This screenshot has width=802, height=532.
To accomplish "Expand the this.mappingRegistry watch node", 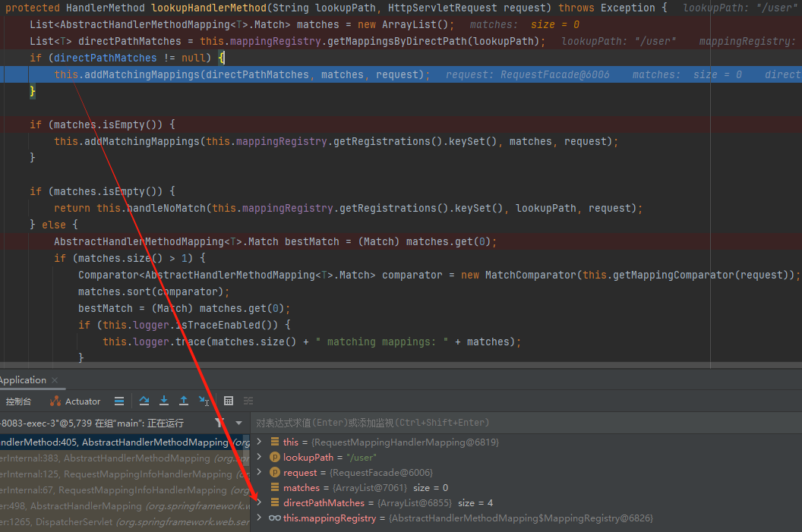I will pyautogui.click(x=259, y=518).
